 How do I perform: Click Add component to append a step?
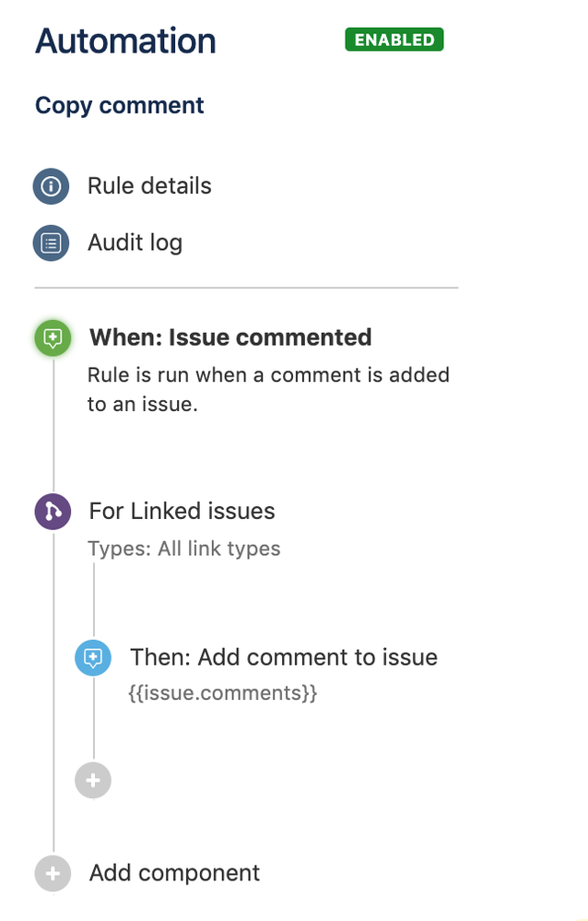173,872
